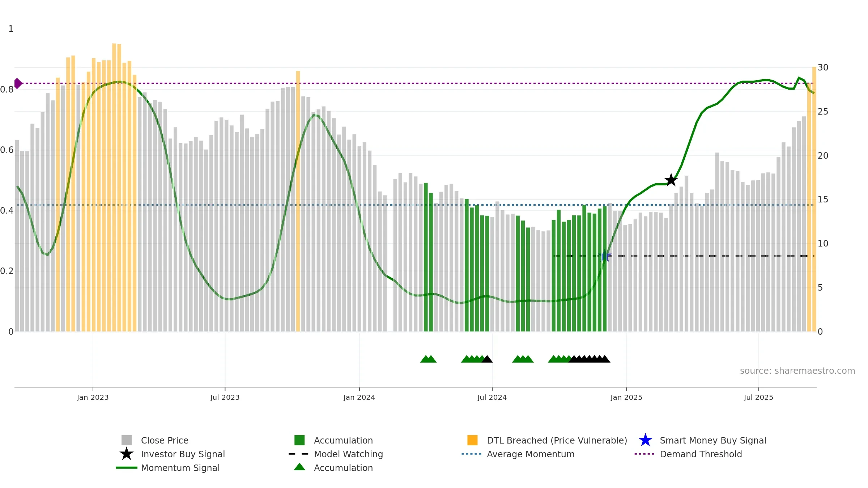
Task: Click the 10 value on right price axis
Action: coord(823,244)
